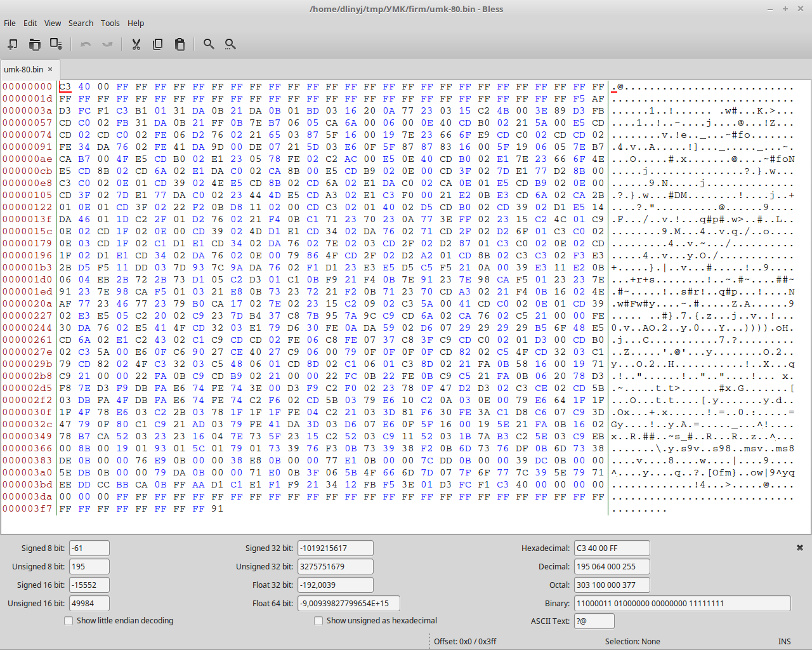This screenshot has height=650, width=812.
Task: Click the Decimal value field
Action: click(612, 567)
